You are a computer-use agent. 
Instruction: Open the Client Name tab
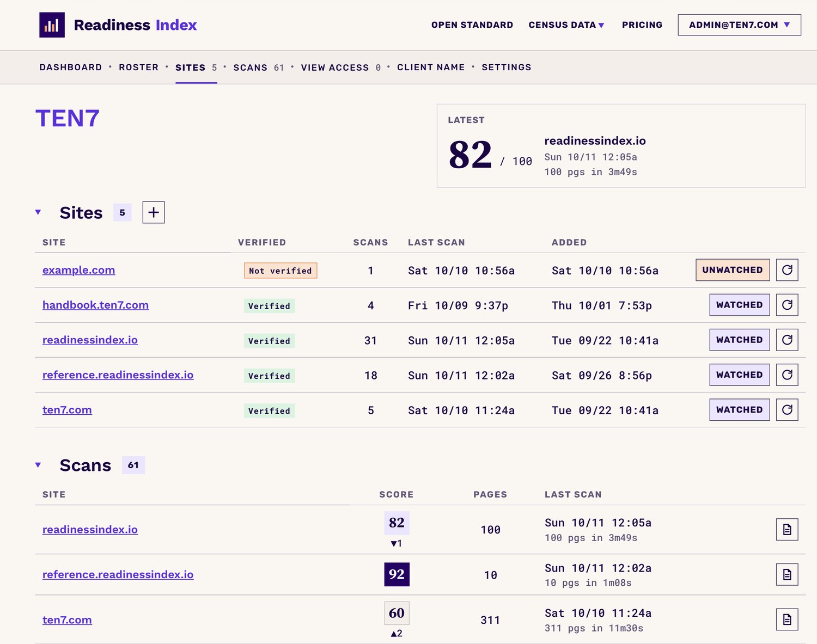pos(431,68)
